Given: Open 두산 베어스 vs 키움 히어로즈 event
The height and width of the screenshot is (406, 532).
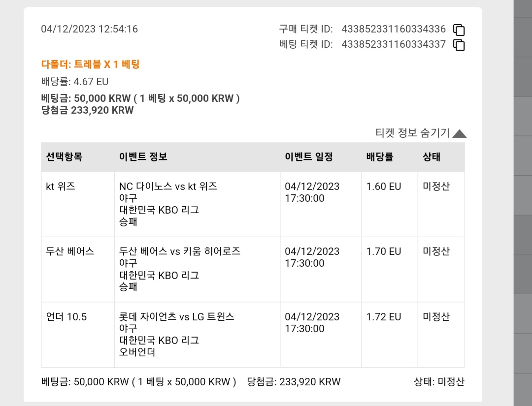Looking at the screenshot, I should coord(179,251).
